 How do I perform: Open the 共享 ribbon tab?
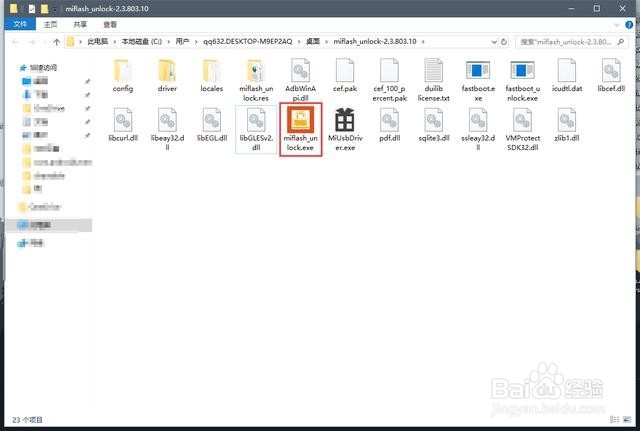[x=80, y=24]
